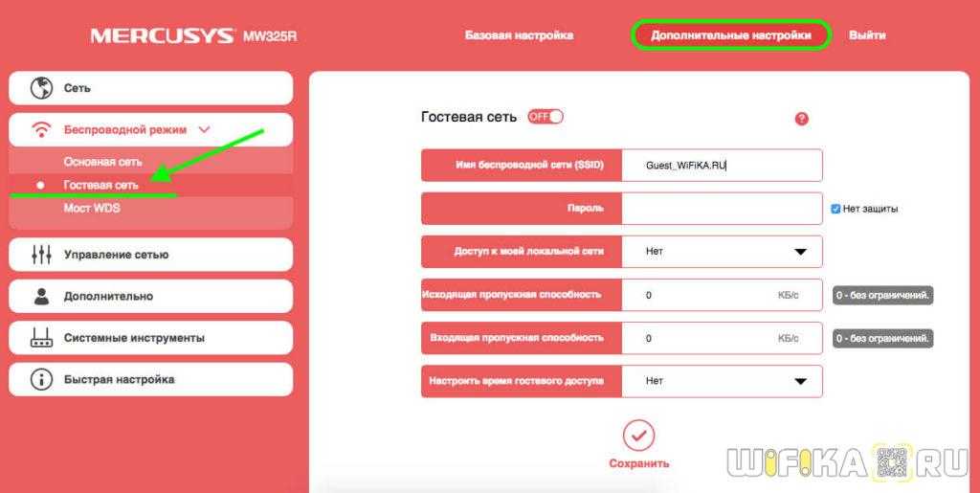Open the Дополнительные настройки tab
Viewport: 980px width, 493px height.
(730, 35)
